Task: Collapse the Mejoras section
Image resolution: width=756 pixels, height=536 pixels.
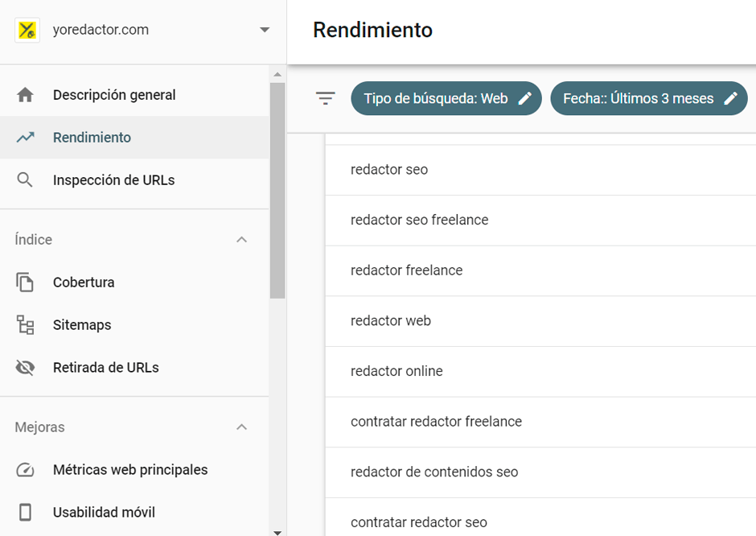Action: (x=241, y=427)
